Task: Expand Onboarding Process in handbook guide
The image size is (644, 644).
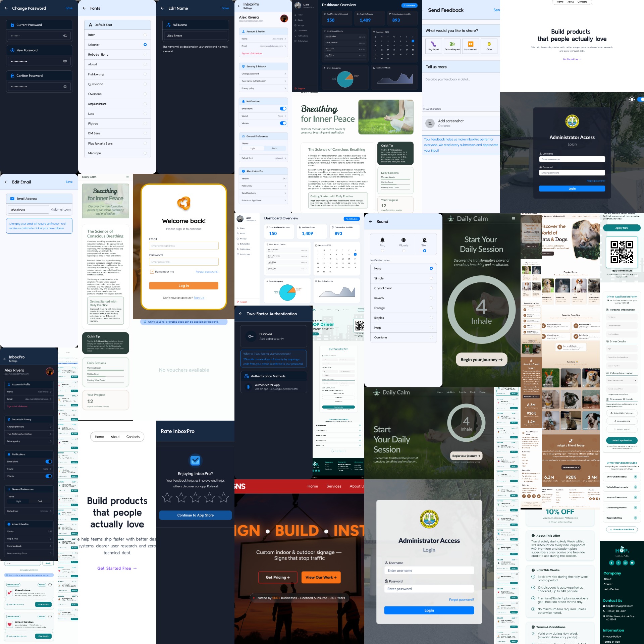Action: 622,507
